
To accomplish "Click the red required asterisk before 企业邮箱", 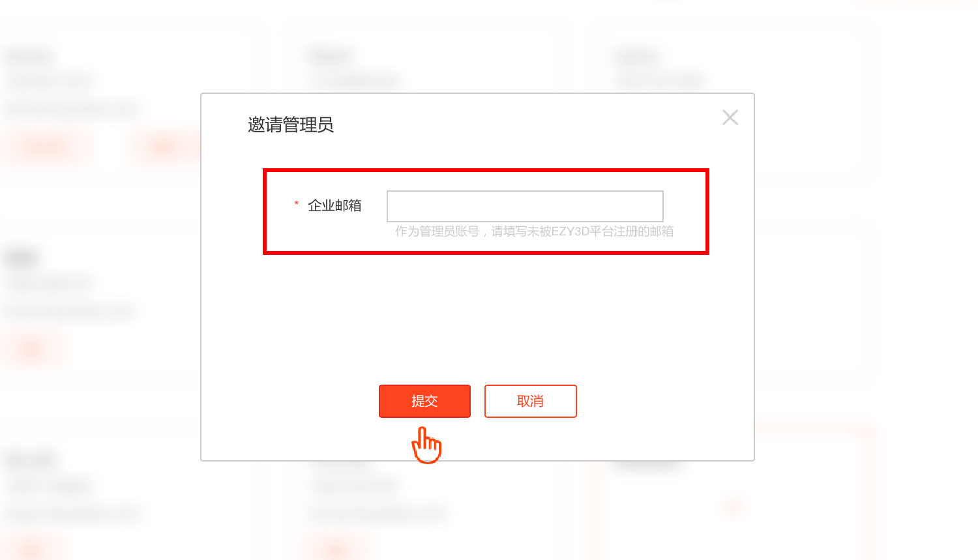I will coord(297,204).
